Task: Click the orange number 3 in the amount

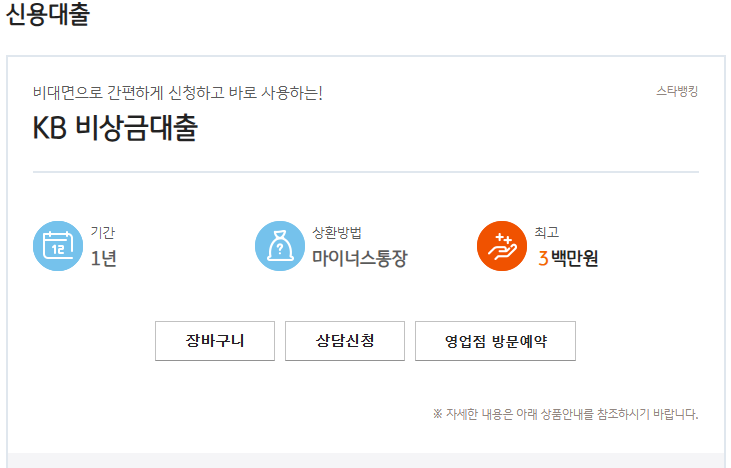Action: 543,259
